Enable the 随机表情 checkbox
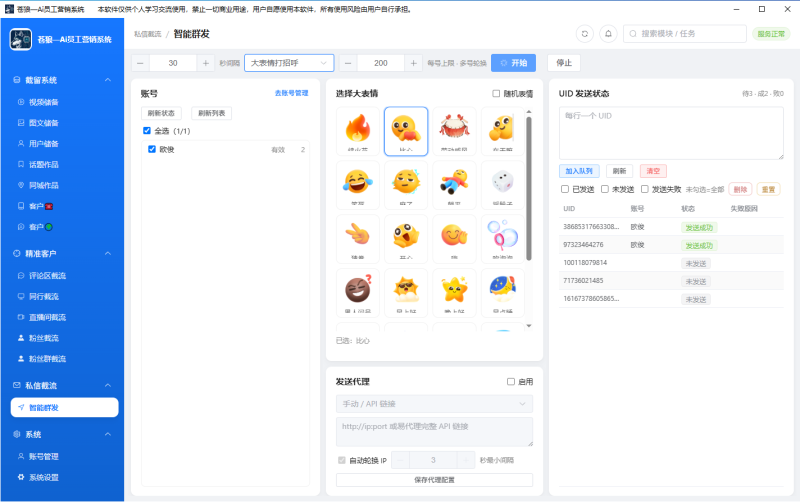800x502 pixels. pos(496,93)
